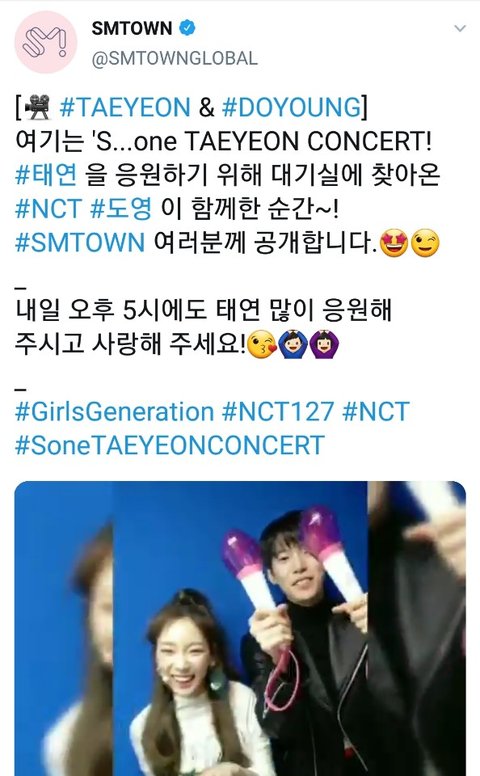This screenshot has width=480, height=776.
Task: Open the #도영 hashtag
Action: pos(121,208)
